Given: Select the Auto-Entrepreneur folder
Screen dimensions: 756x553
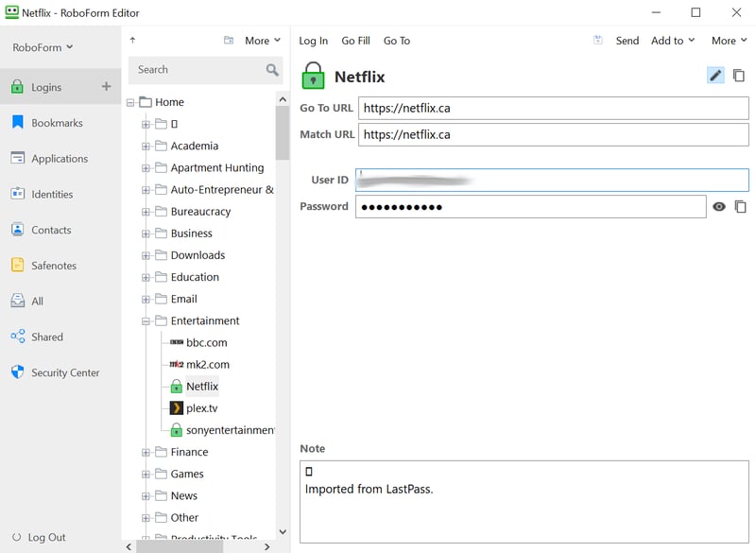Looking at the screenshot, I should coord(222,190).
